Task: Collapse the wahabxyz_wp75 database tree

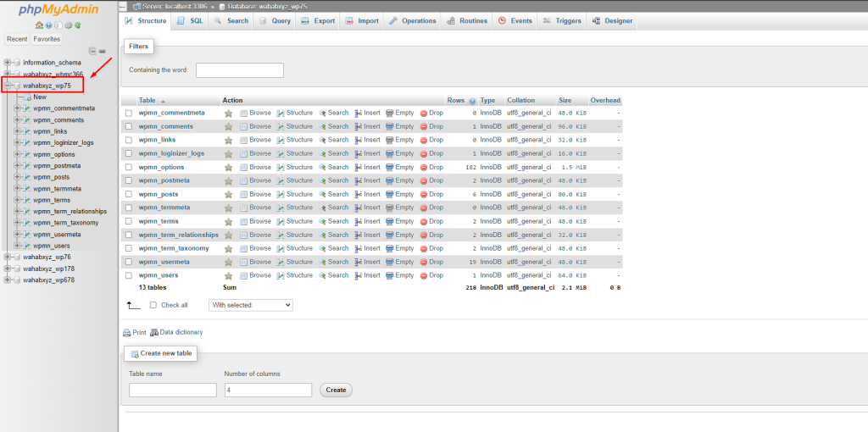Action: coord(8,86)
